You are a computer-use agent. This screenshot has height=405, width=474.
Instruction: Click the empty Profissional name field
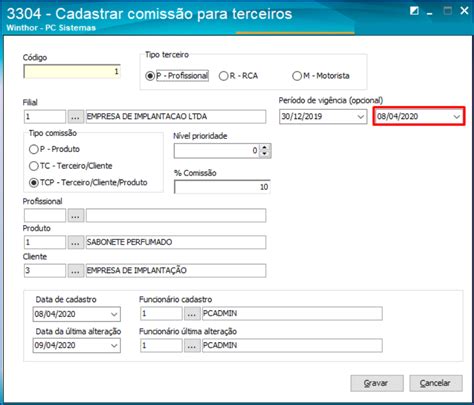tap(176, 215)
